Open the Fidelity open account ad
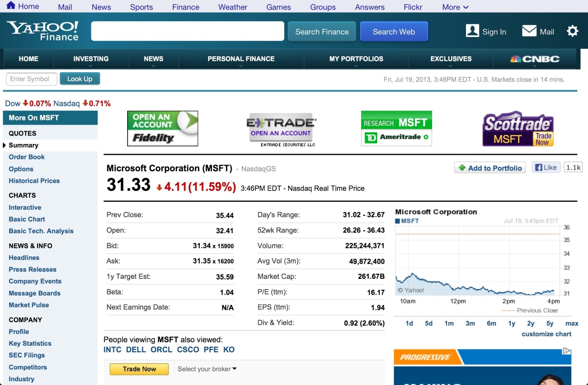The height and width of the screenshot is (385, 588). (163, 129)
